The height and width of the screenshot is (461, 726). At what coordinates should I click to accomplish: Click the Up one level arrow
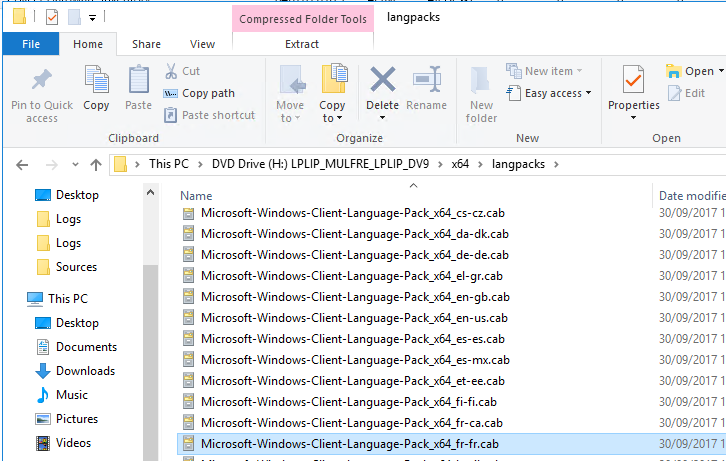click(x=96, y=165)
